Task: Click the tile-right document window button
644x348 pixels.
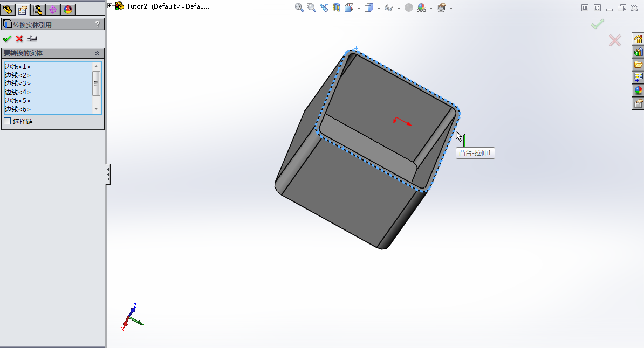Action: [x=597, y=8]
